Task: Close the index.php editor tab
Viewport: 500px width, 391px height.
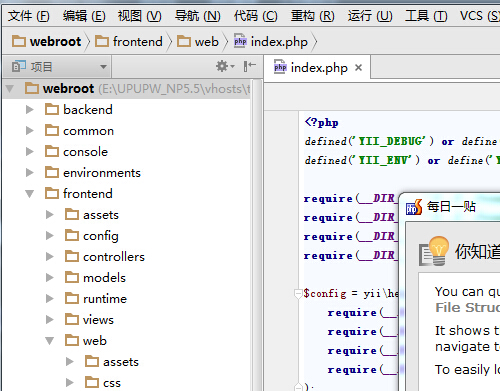Action: 358,68
